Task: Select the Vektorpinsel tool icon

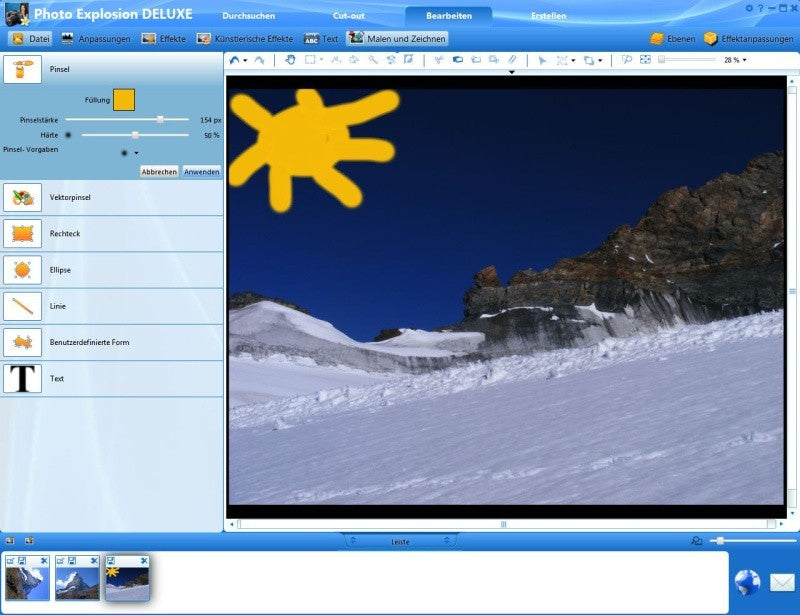Action: tap(22, 198)
